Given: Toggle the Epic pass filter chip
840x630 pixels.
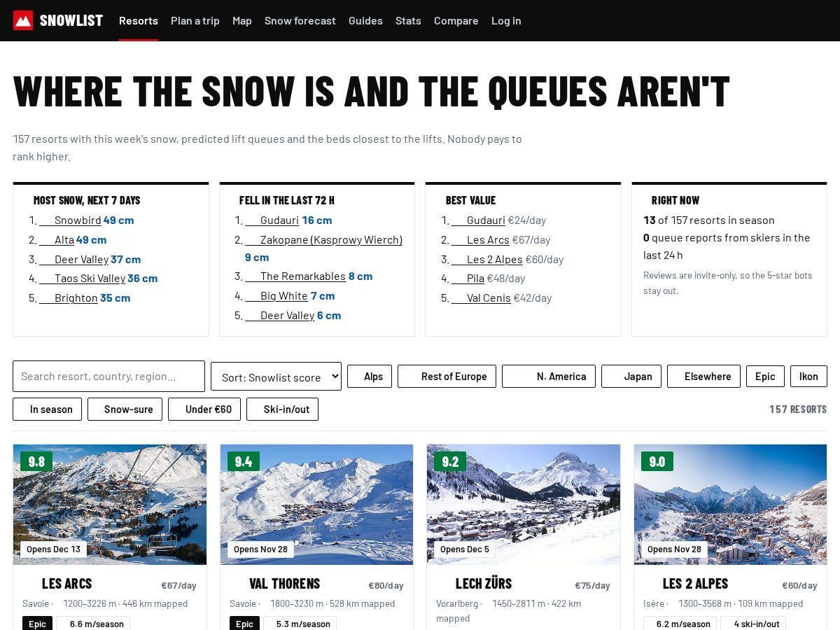Looking at the screenshot, I should (765, 377).
